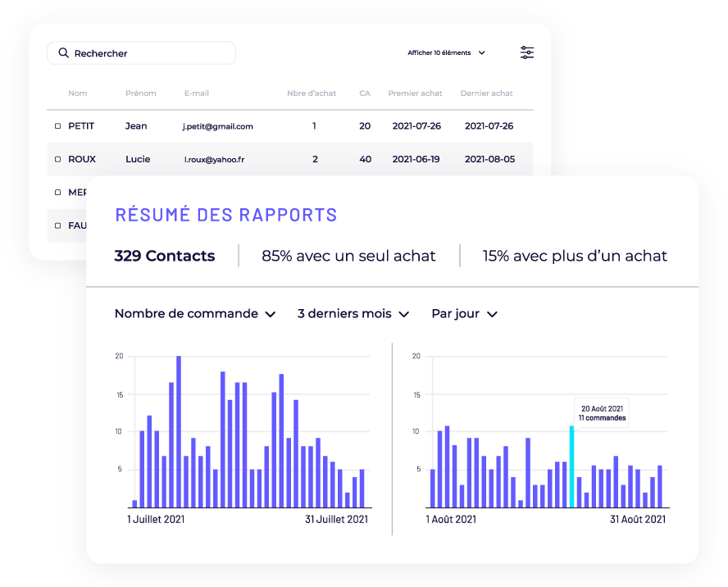Sort by Nbre d'achat column header
This screenshot has width=728, height=587.
(x=311, y=93)
